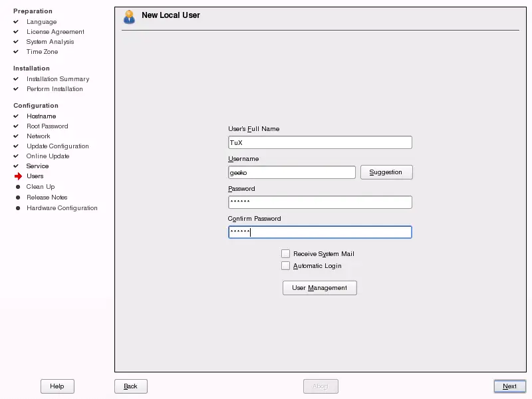Disable the Receive System Mail checkbox
Screen dimensions: 532x399
pyautogui.click(x=286, y=253)
